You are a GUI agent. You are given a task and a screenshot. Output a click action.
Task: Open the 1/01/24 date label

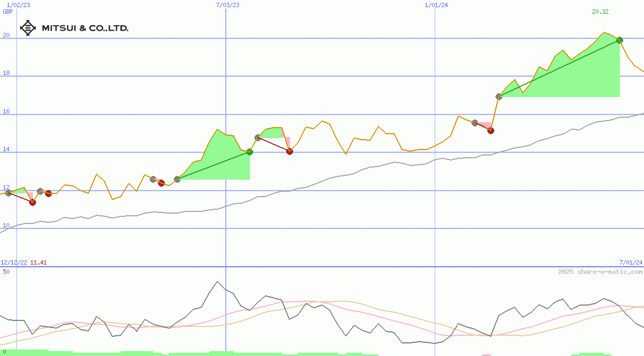pyautogui.click(x=435, y=4)
